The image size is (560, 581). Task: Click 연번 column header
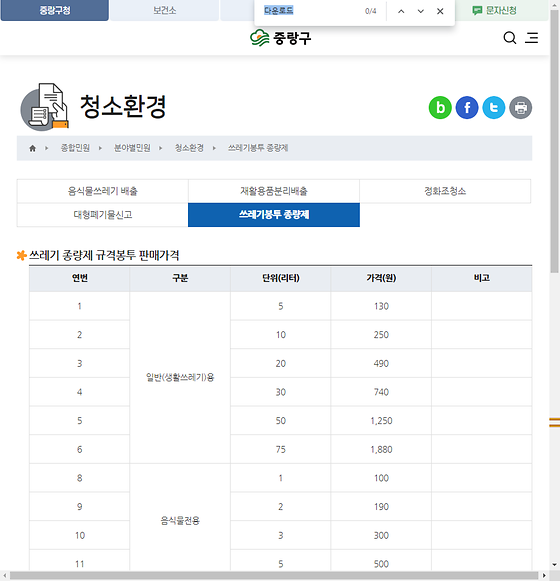(x=80, y=278)
